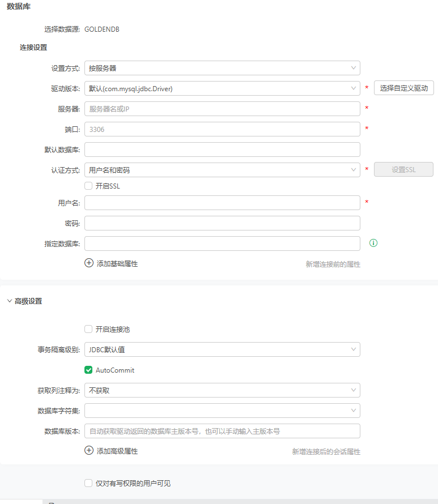The width and height of the screenshot is (438, 504).
Task: Uncheck the AutoCommit checkbox
Action: (x=88, y=370)
